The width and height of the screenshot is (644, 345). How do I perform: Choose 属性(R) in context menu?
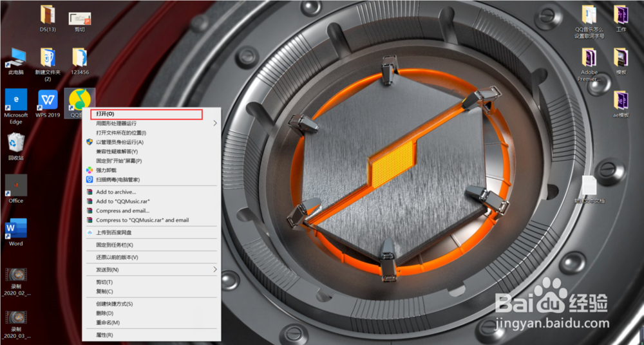pos(151,335)
